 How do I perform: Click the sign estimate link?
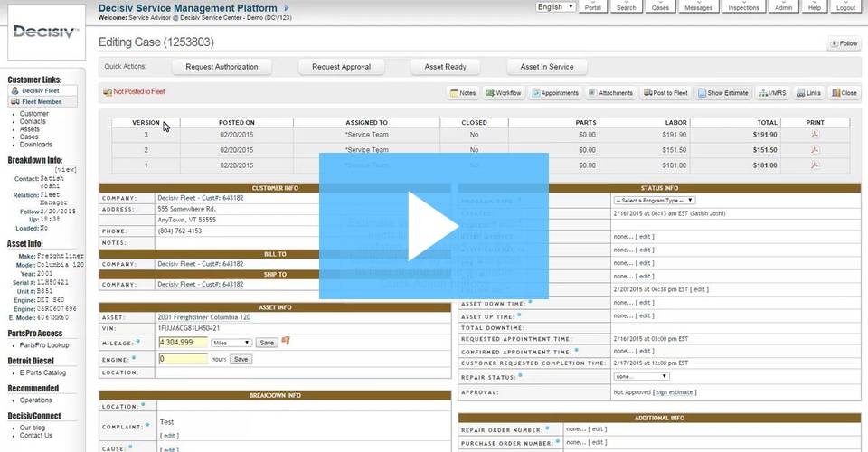tap(675, 392)
